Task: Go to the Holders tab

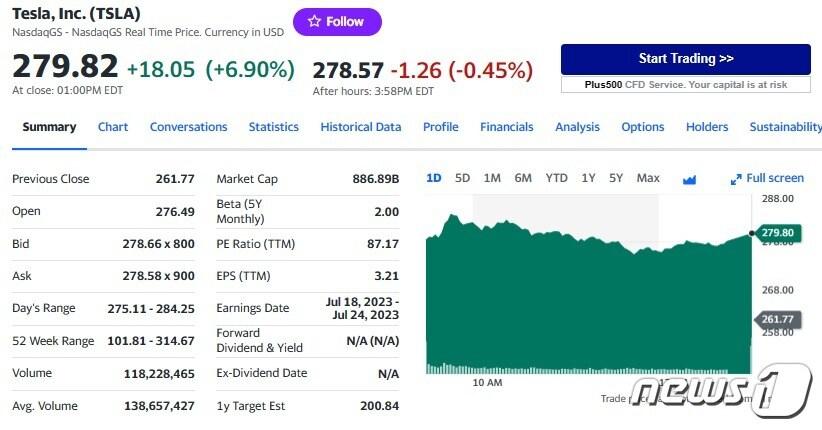Action: point(707,127)
